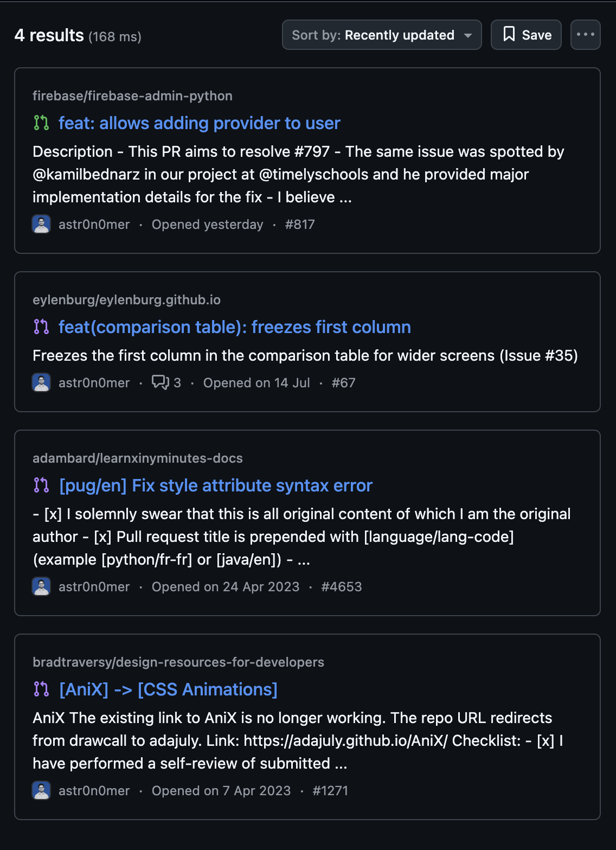Image resolution: width=616 pixels, height=850 pixels.
Task: Click the pull request icon beside 'feat: allows adding provider to user'
Action: (40, 123)
